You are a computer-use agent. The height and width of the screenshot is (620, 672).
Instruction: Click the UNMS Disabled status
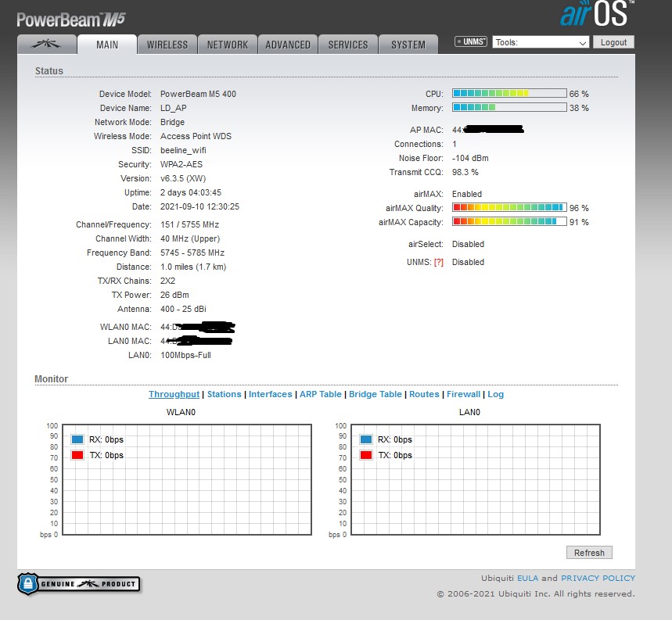coord(468,263)
